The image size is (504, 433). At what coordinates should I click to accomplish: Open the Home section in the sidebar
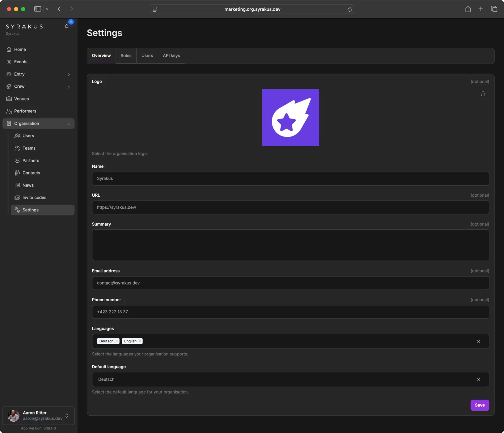coord(20,49)
